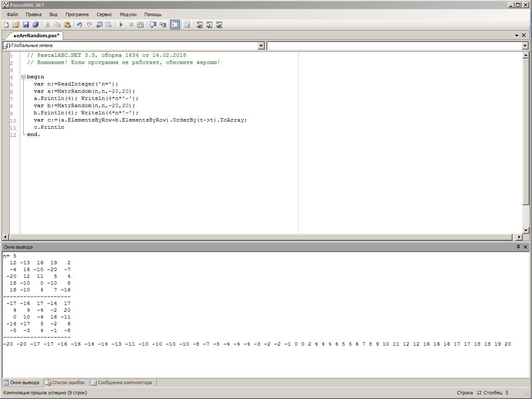The width and height of the screenshot is (532, 399).
Task: Click the open file folder icon
Action: (x=16, y=25)
